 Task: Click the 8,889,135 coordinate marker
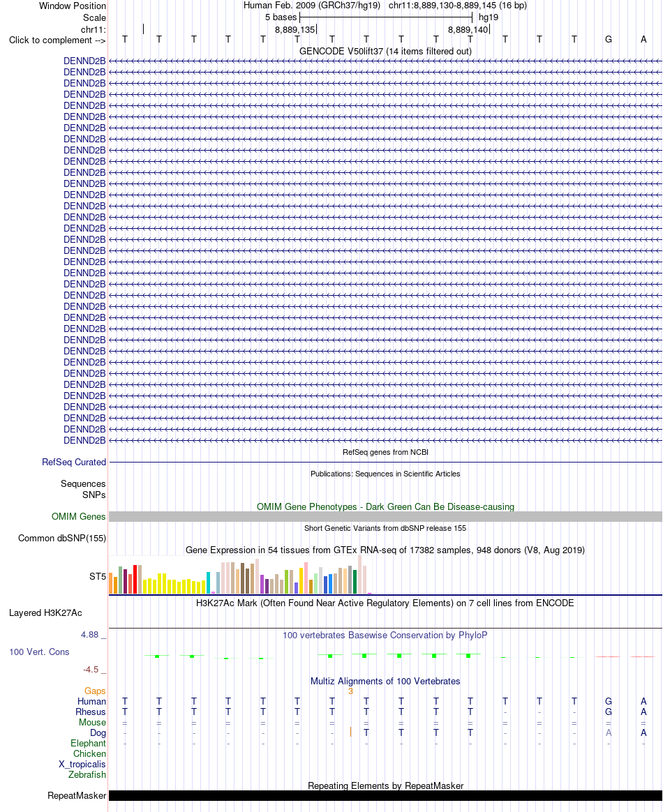[x=295, y=29]
